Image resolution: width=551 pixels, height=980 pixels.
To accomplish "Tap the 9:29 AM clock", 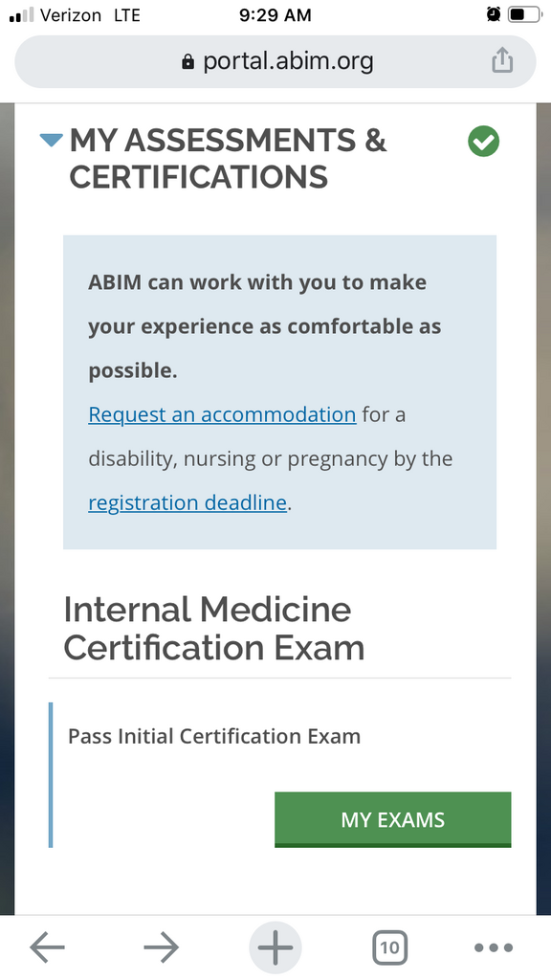I will [x=275, y=15].
